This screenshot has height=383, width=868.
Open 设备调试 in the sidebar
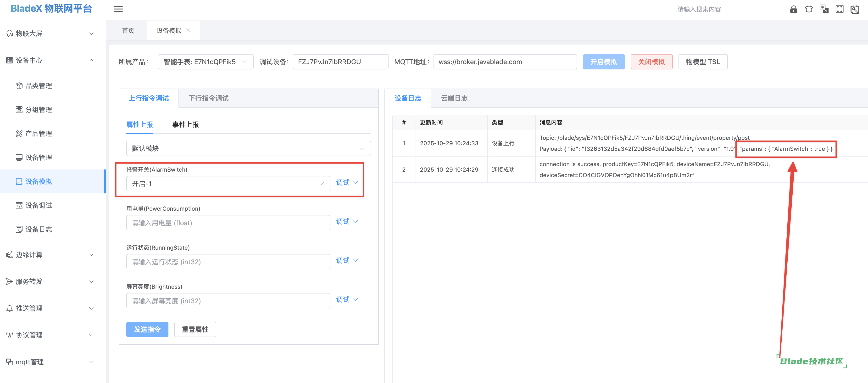39,205
